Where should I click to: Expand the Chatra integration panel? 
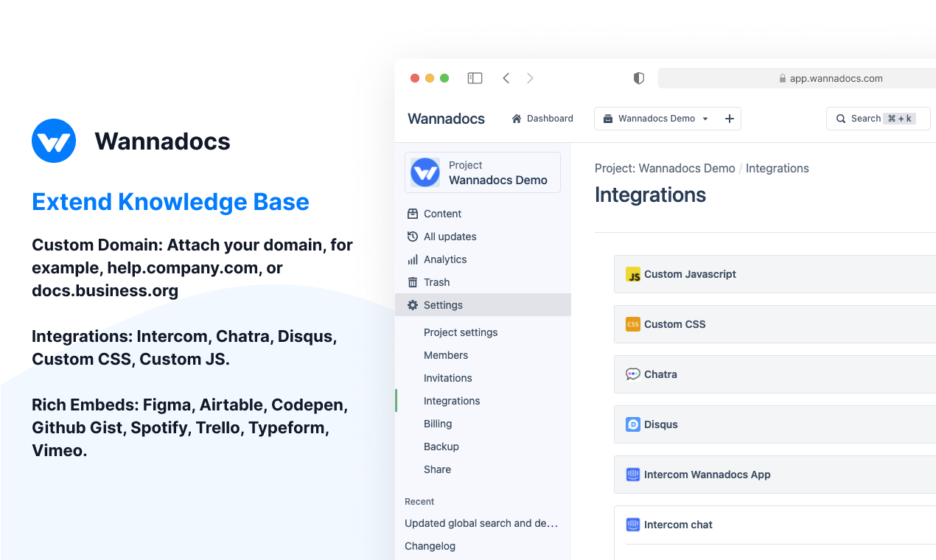775,374
